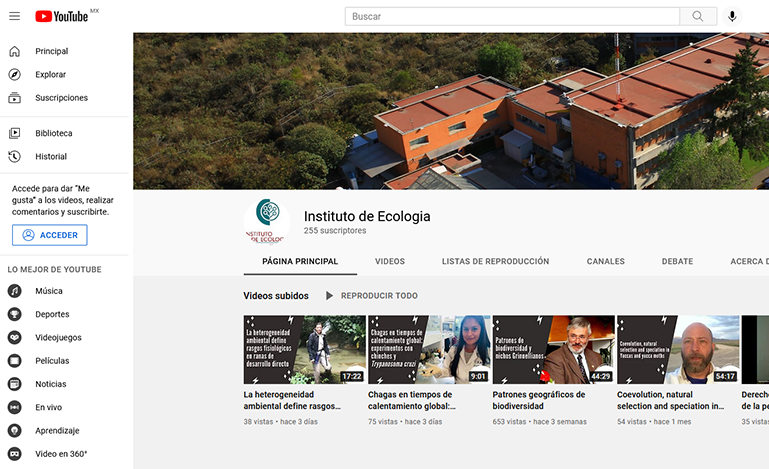Open the CANALES tab
Screen dimensions: 769x469
606,261
